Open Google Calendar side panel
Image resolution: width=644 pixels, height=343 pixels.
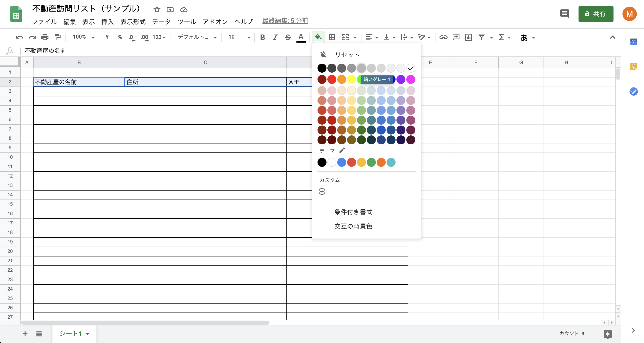point(633,41)
